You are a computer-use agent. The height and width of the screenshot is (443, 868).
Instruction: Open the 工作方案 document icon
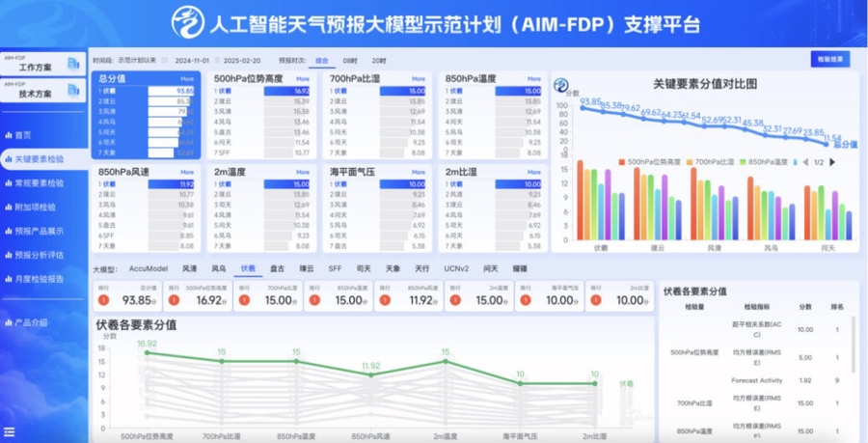[73, 63]
